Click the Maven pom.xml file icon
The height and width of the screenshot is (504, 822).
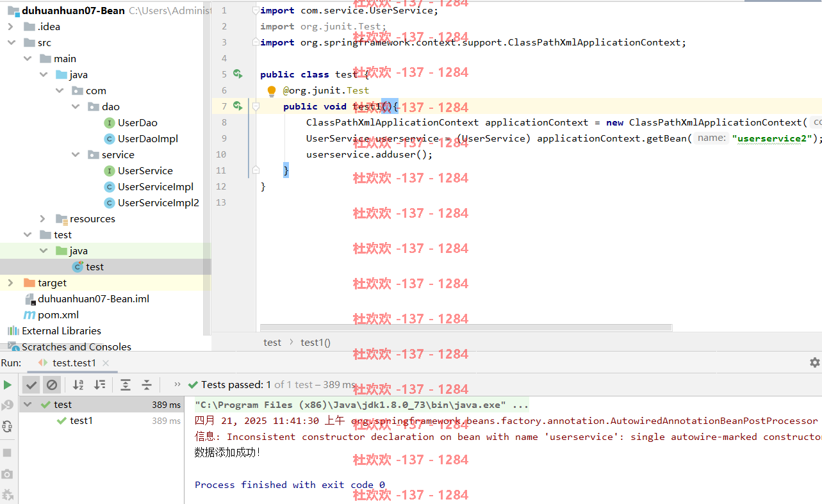tap(29, 315)
